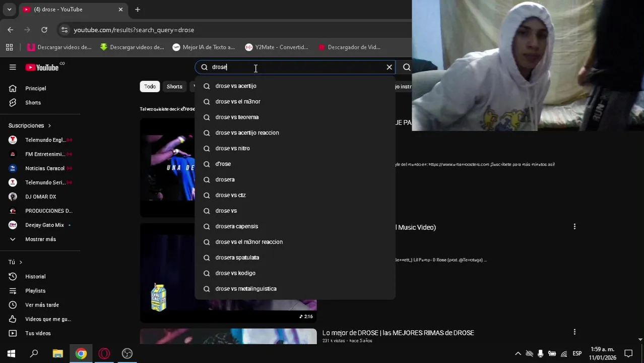Open the Windows notification center

[628, 353]
